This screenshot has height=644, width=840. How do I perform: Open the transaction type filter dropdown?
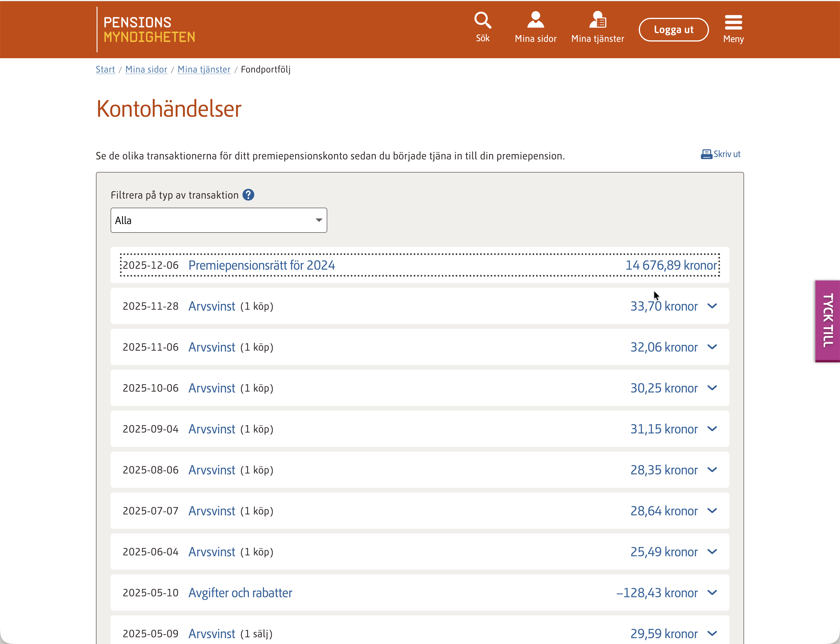(x=218, y=221)
